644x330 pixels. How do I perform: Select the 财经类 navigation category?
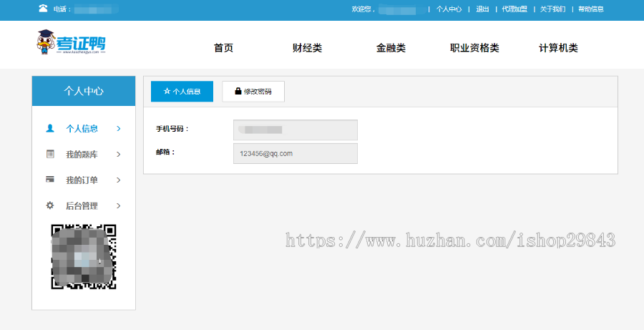pos(307,48)
